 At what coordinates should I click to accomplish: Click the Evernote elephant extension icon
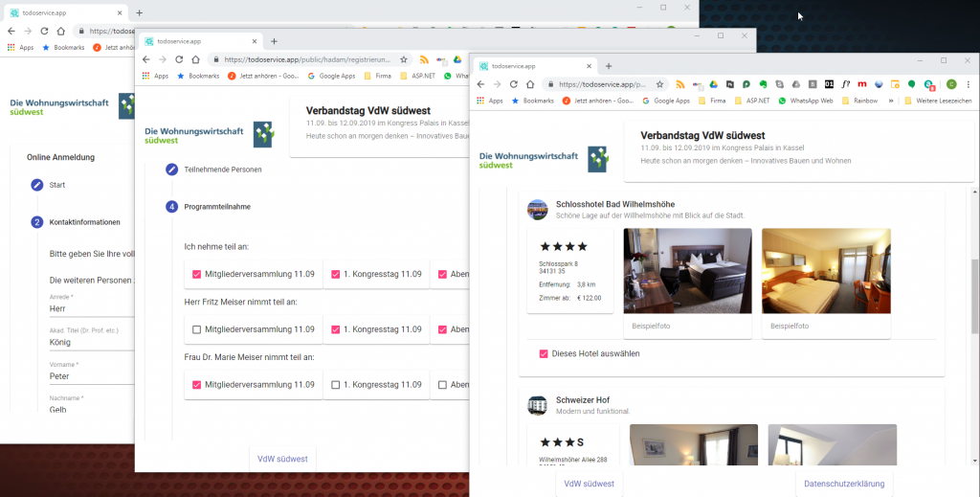763,84
